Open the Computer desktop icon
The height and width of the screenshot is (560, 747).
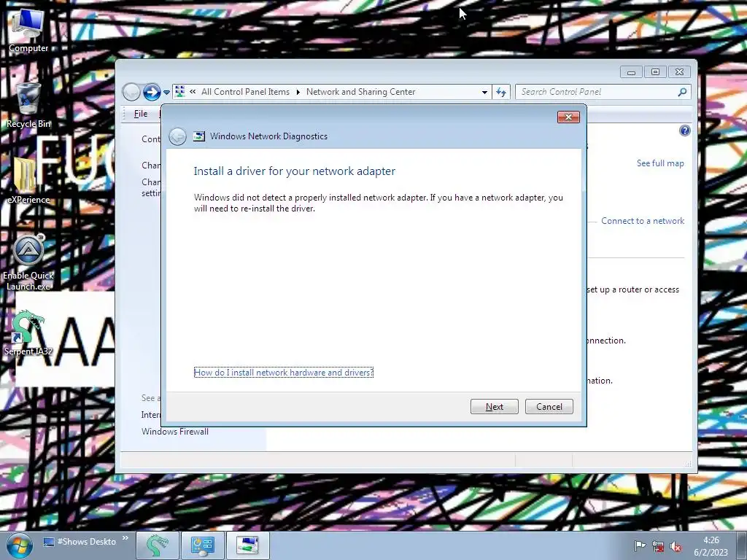(28, 29)
